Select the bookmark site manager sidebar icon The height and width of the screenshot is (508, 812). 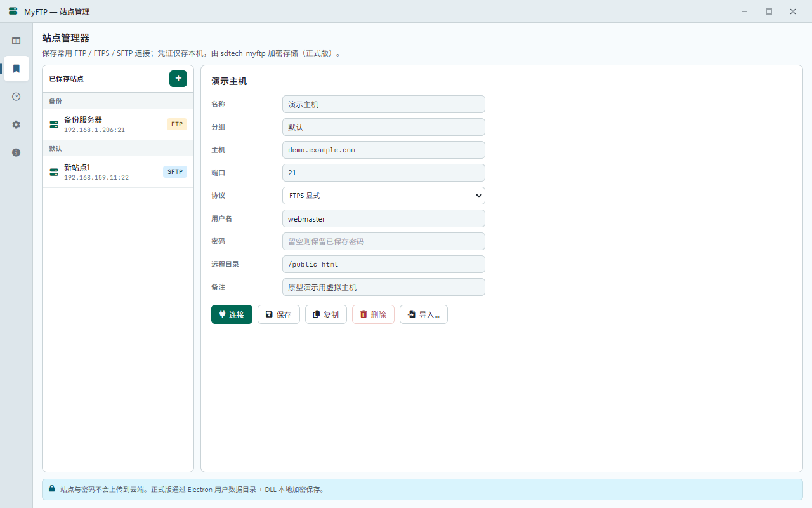(16, 69)
